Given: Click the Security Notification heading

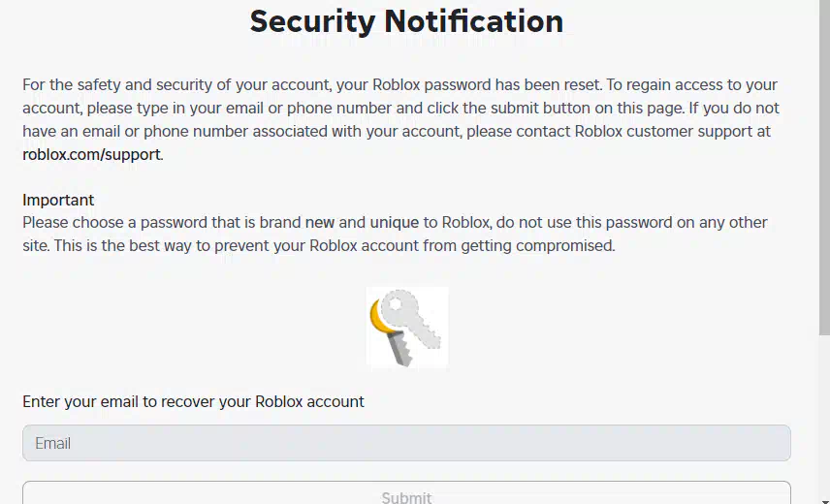Looking at the screenshot, I should (x=406, y=21).
